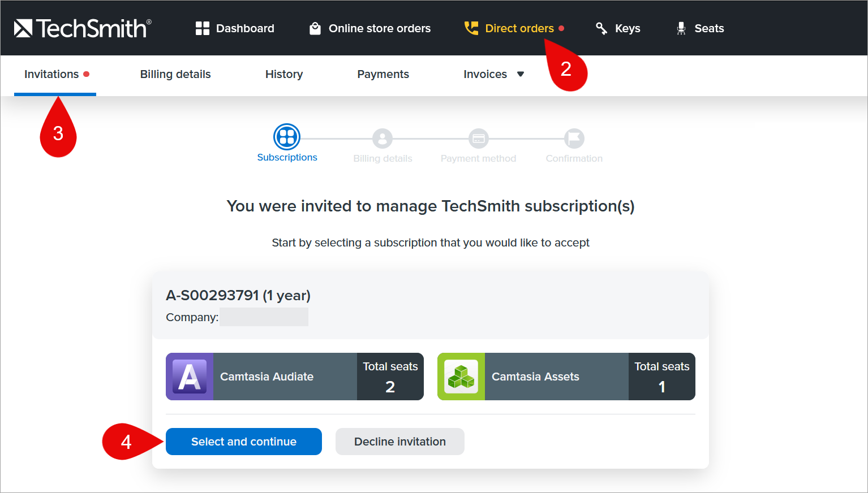The image size is (868, 493).
Task: Expand the Invoices dropdown arrow
Action: click(x=521, y=75)
